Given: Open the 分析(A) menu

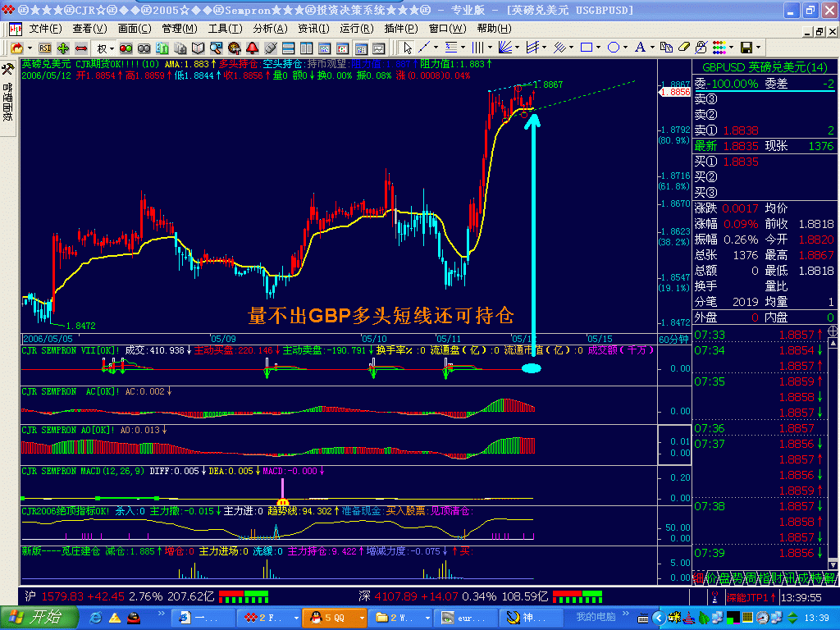Looking at the screenshot, I should pyautogui.click(x=270, y=29).
